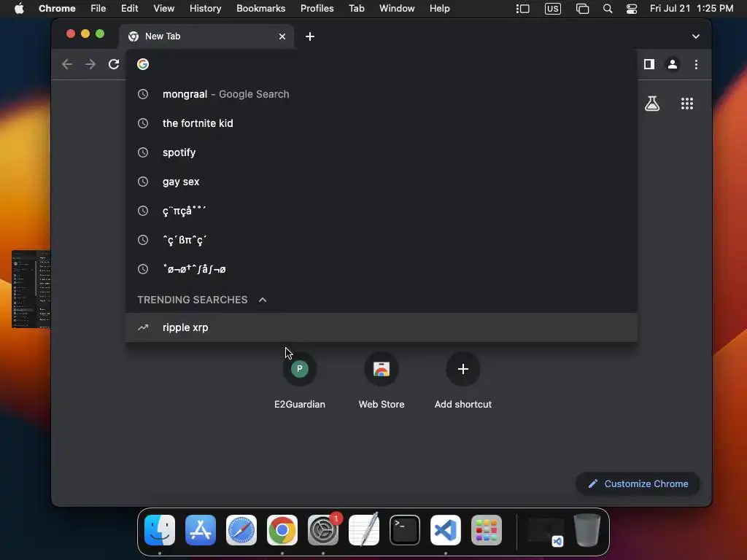Click the screen mirroring menu bar icon
The width and height of the screenshot is (747, 560).
(x=582, y=9)
